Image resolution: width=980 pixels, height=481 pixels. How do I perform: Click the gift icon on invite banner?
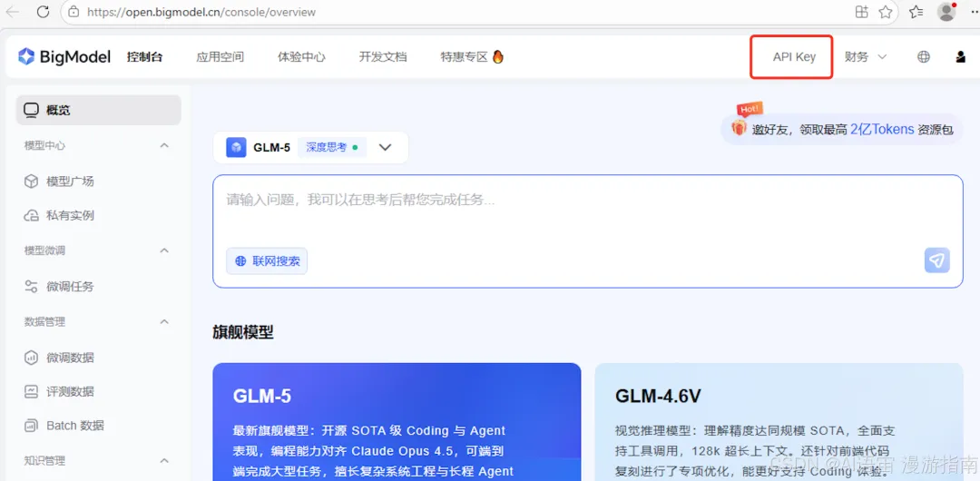coord(740,128)
